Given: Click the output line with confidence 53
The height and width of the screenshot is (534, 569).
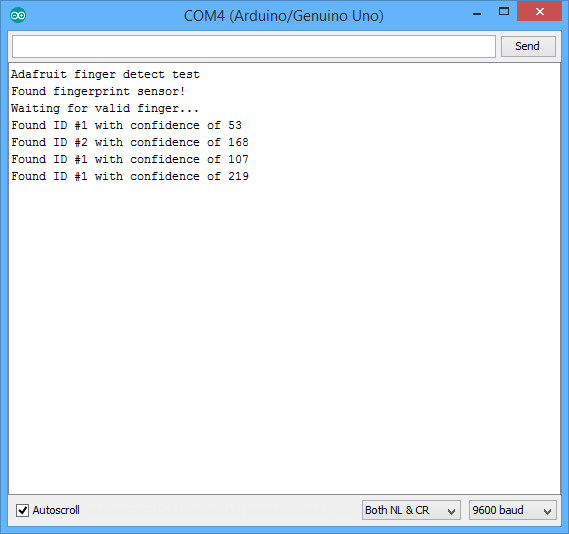Looking at the screenshot, I should coord(126,126).
